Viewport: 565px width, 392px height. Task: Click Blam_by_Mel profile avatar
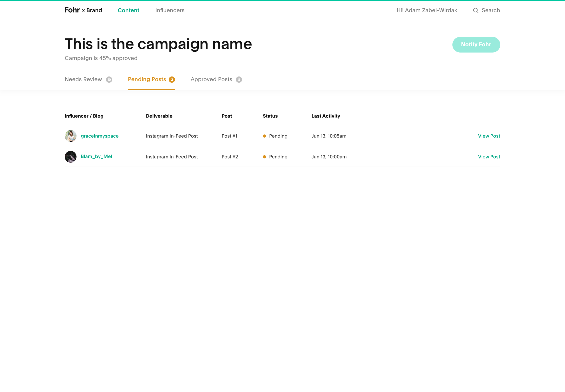(x=71, y=157)
